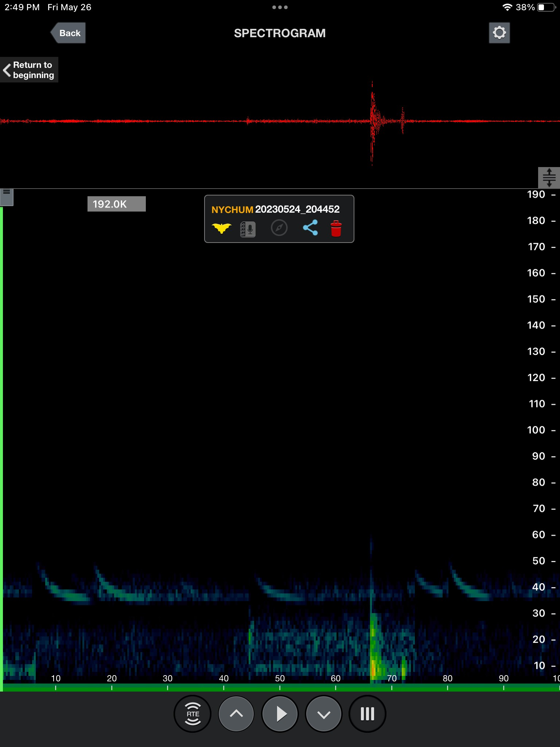This screenshot has width=560, height=747.
Task: Tap the yellow bat species icon
Action: [x=221, y=228]
